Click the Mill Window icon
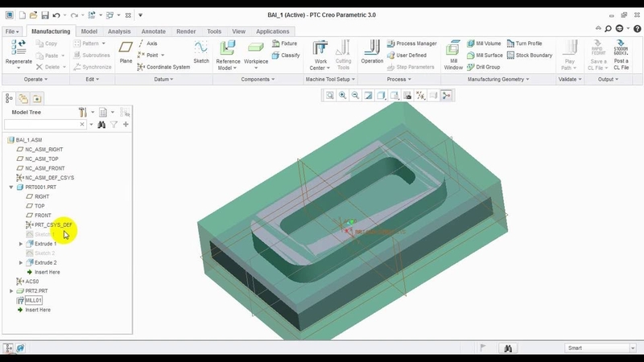 click(x=453, y=48)
